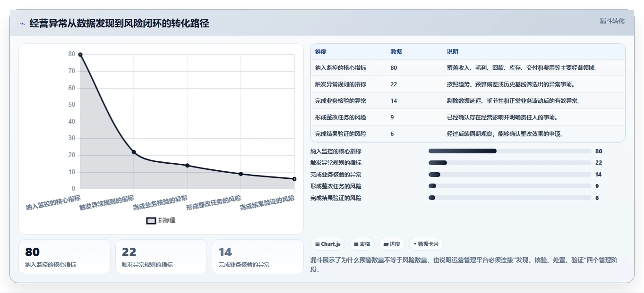Click the table value 22 in the 数据 column

[394, 84]
